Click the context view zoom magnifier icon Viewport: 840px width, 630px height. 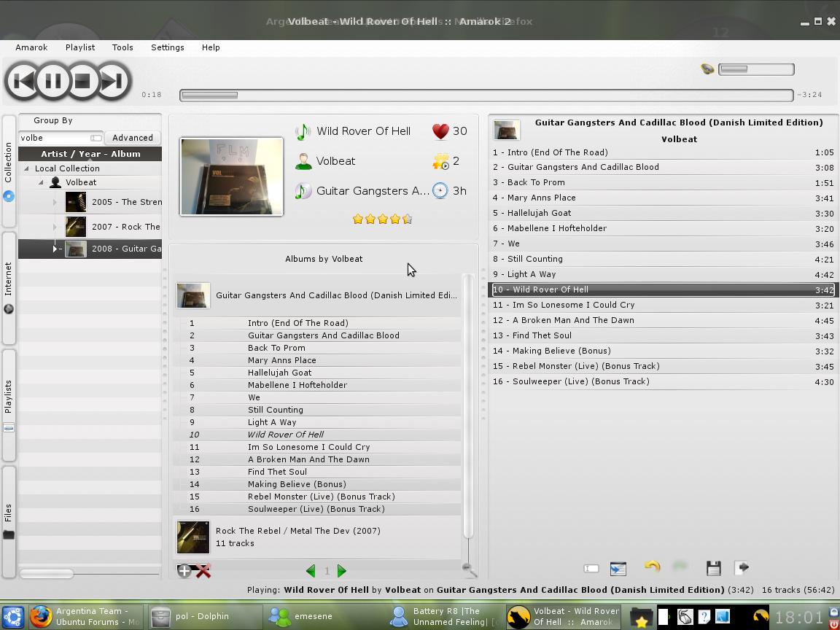pos(470,570)
